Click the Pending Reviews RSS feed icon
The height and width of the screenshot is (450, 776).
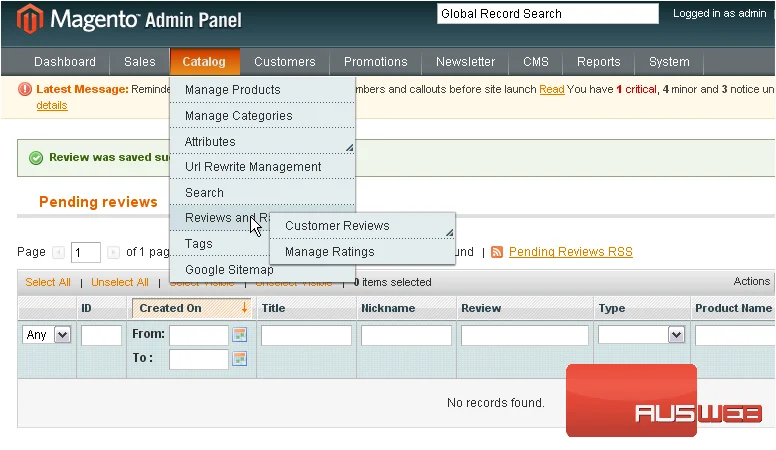pos(497,252)
